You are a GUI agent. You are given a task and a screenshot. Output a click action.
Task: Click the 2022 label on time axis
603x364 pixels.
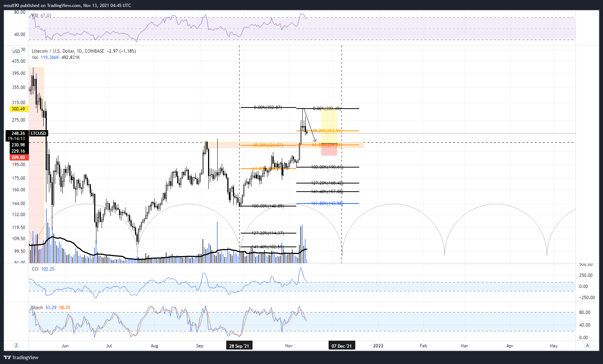(x=378, y=346)
